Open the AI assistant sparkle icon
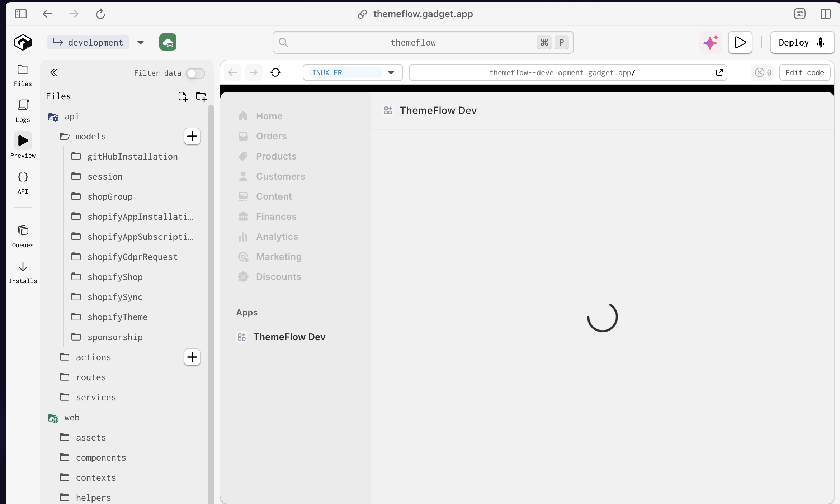 711,42
